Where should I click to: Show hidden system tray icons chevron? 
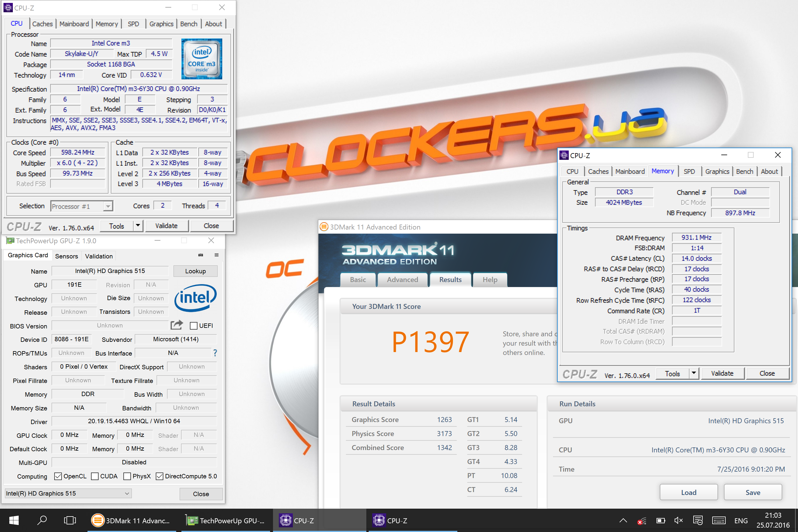click(623, 520)
